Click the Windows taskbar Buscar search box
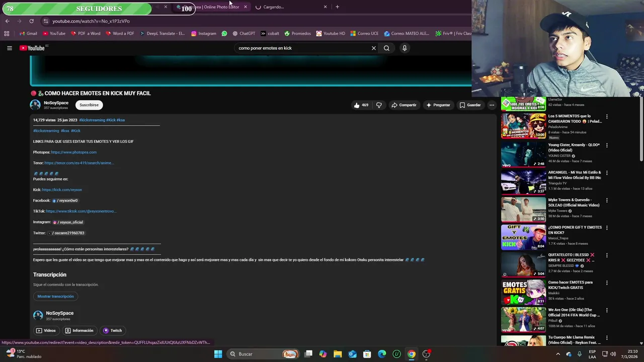Image resolution: width=644 pixels, height=362 pixels. click(264, 354)
